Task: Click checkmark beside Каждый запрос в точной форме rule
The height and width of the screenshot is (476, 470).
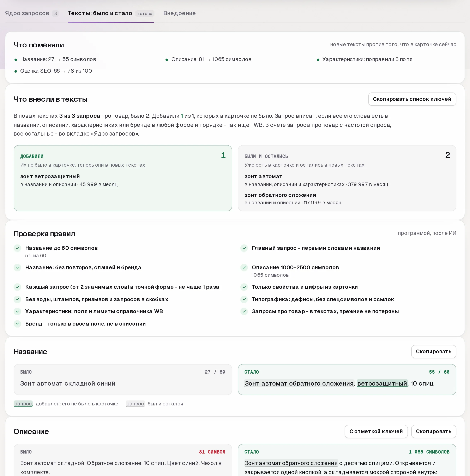Action: pyautogui.click(x=18, y=287)
